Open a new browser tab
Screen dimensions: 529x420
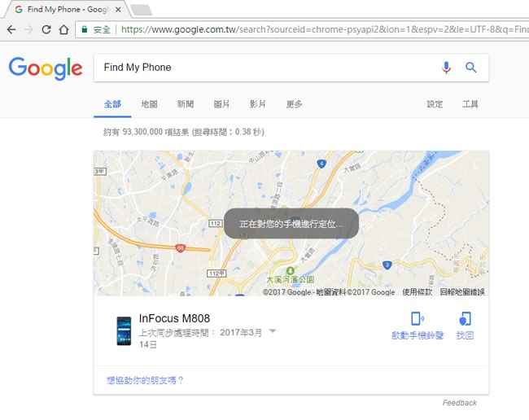point(142,10)
